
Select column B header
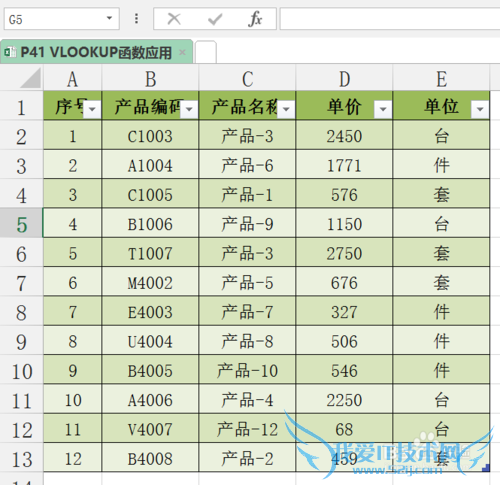[150, 79]
